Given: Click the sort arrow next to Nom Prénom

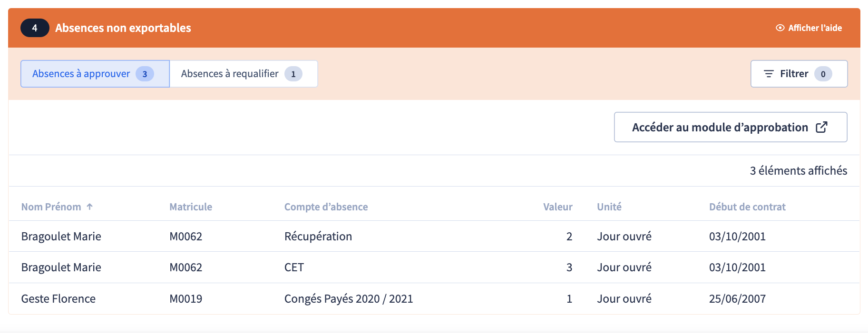Looking at the screenshot, I should point(89,207).
